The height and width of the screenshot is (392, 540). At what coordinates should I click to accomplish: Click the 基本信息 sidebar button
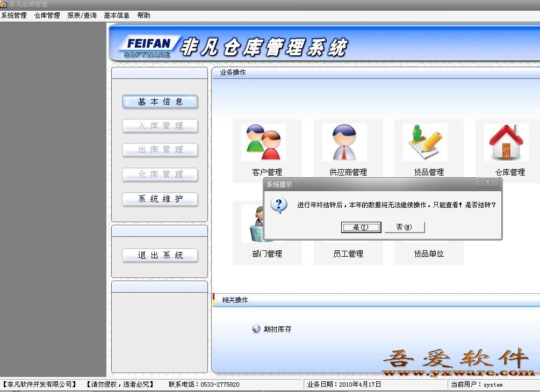coord(160,102)
